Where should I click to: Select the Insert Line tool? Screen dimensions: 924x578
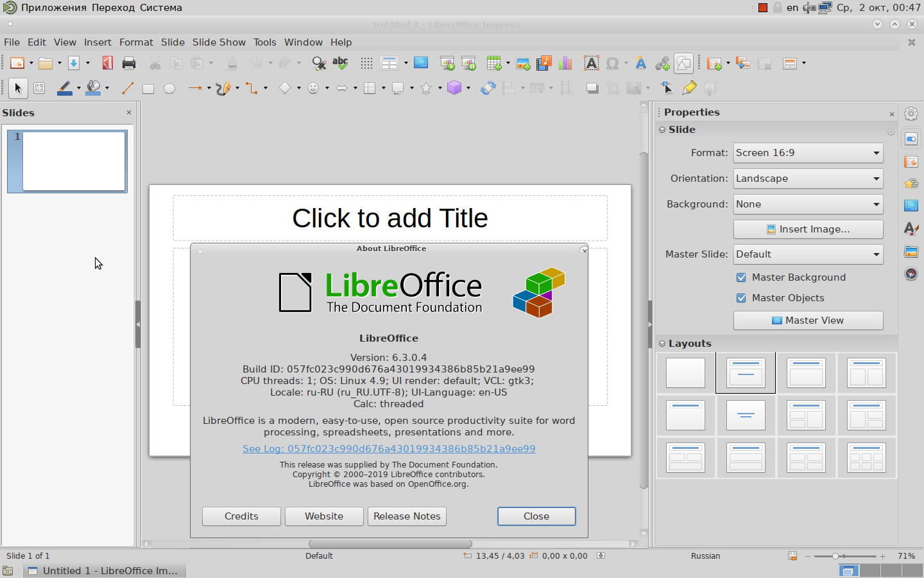click(128, 88)
